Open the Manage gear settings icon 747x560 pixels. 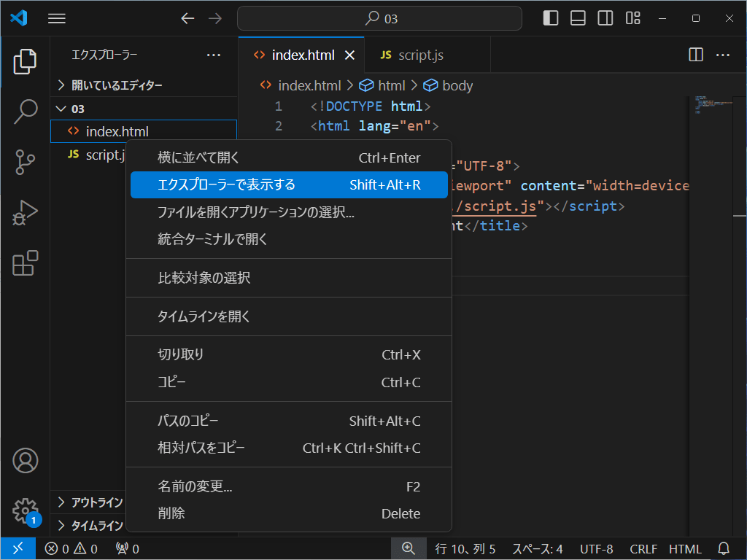[x=25, y=511]
